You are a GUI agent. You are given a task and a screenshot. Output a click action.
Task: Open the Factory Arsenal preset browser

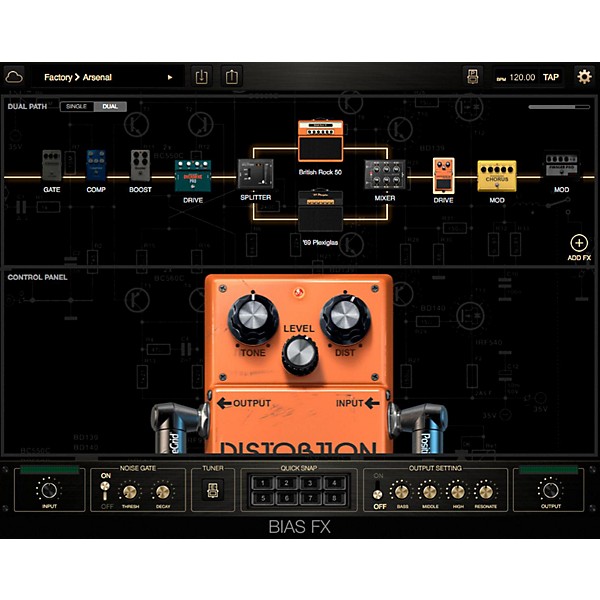(107, 77)
